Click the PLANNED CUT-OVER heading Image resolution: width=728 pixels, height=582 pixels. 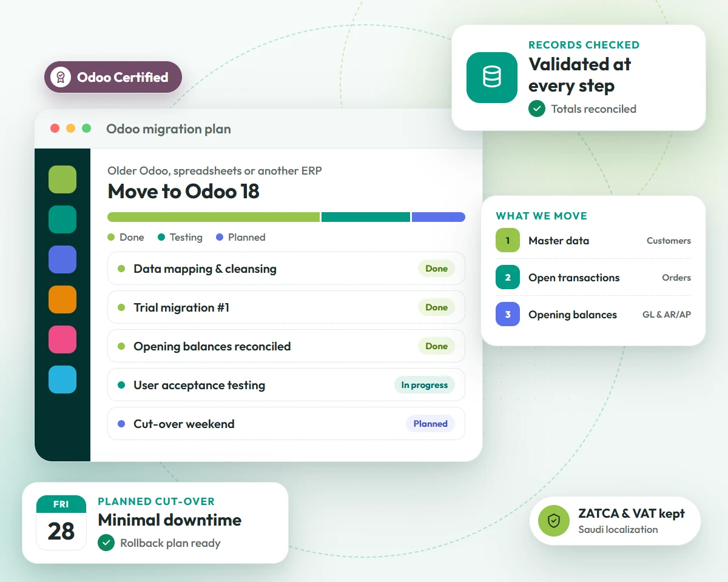point(157,501)
